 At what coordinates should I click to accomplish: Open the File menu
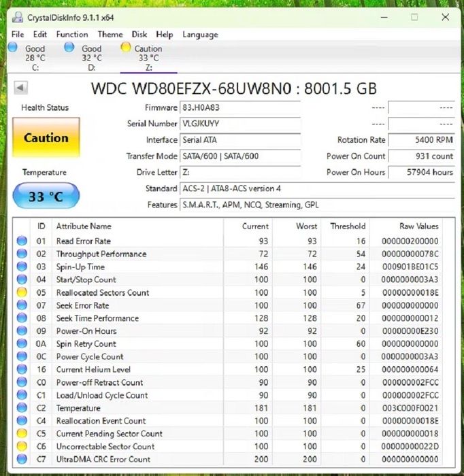click(18, 34)
